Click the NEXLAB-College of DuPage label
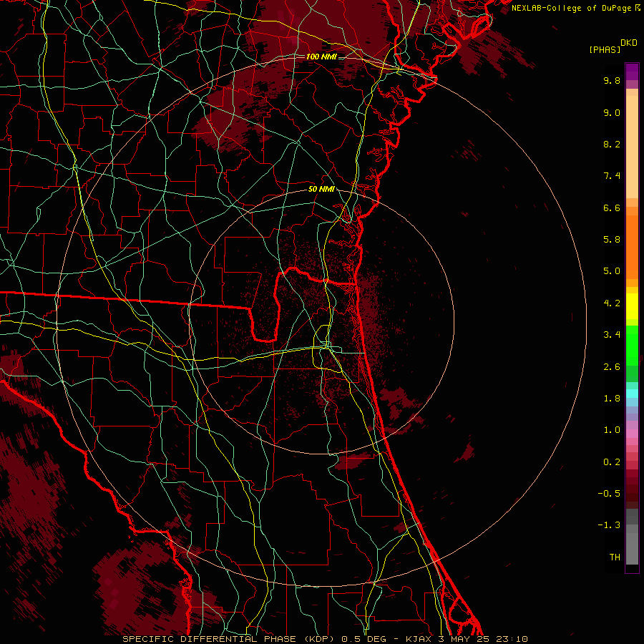Screen dimensions: 644x644 (x=572, y=8)
